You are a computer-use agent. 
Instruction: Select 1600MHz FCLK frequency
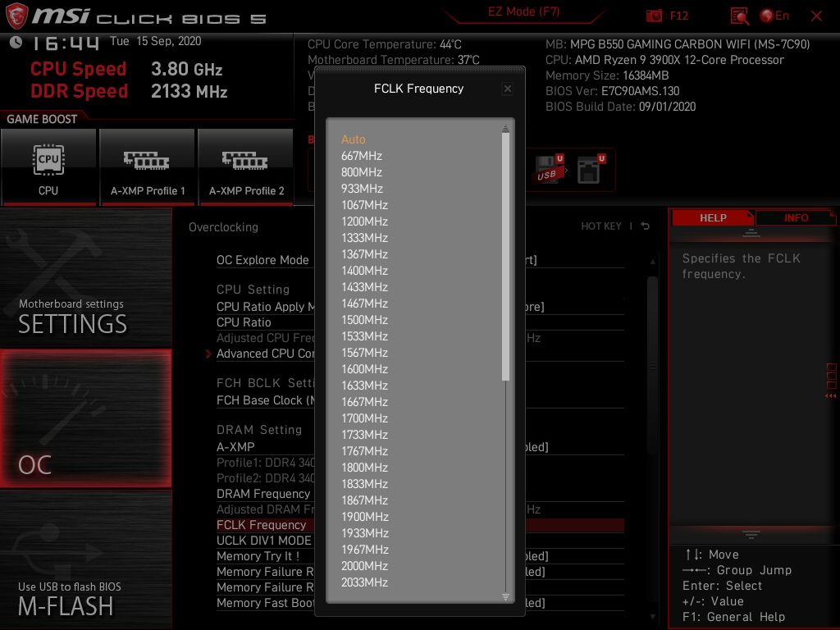click(364, 370)
